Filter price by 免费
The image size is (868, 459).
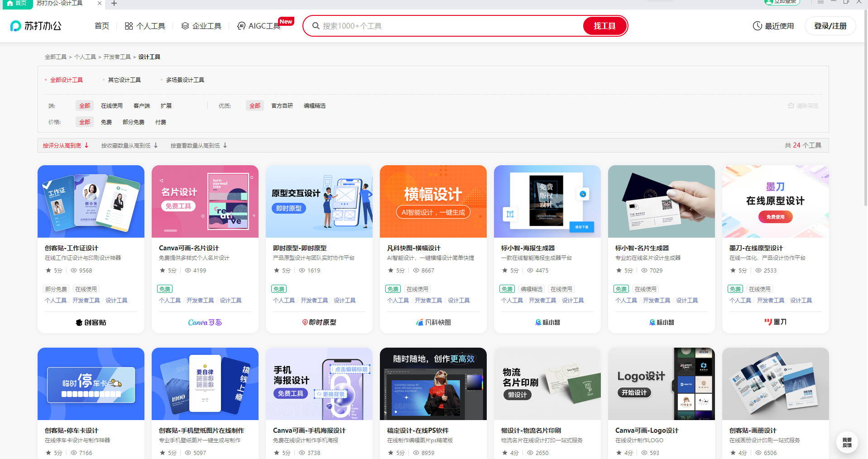click(106, 122)
